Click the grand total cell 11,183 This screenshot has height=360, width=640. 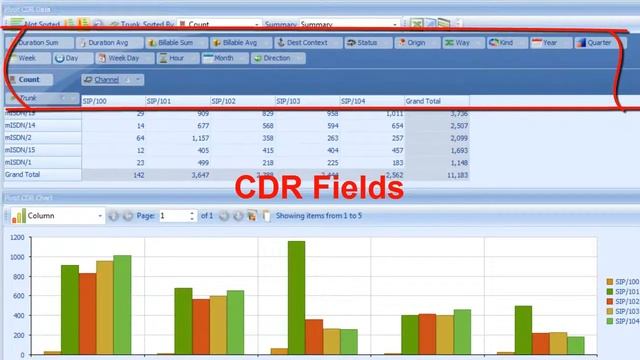437,175
